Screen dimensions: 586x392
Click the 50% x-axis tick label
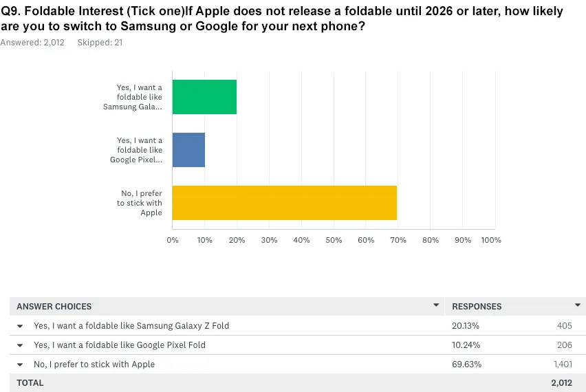pos(334,240)
